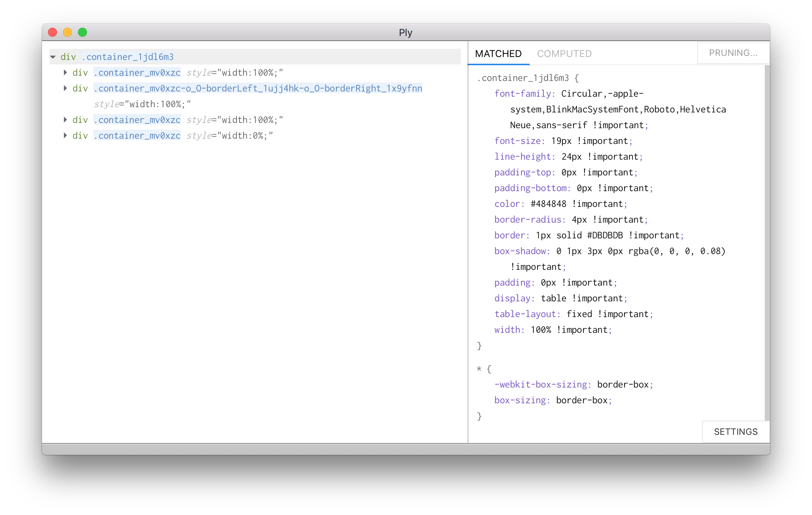Maximize the Ply window with green button
812x515 pixels.
(82, 33)
